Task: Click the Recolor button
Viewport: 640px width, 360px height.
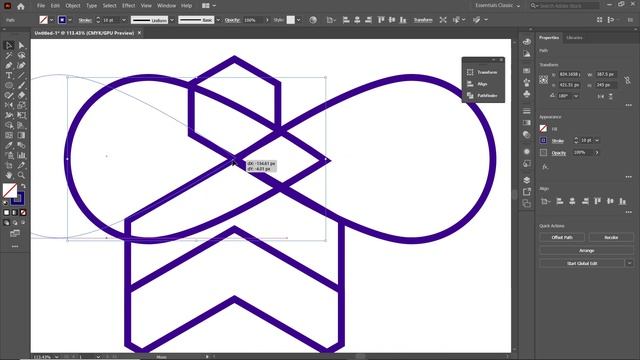Action: [611, 237]
